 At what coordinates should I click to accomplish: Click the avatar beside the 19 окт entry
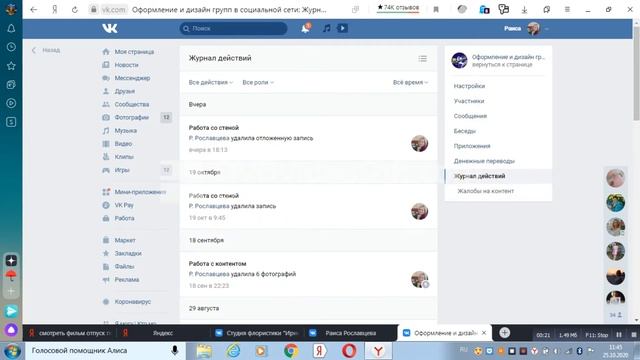click(x=419, y=211)
